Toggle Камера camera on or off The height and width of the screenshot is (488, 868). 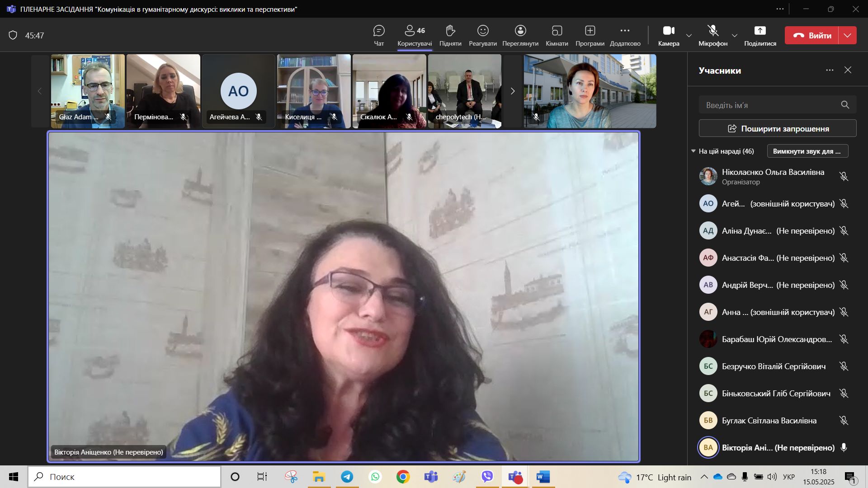(x=668, y=35)
